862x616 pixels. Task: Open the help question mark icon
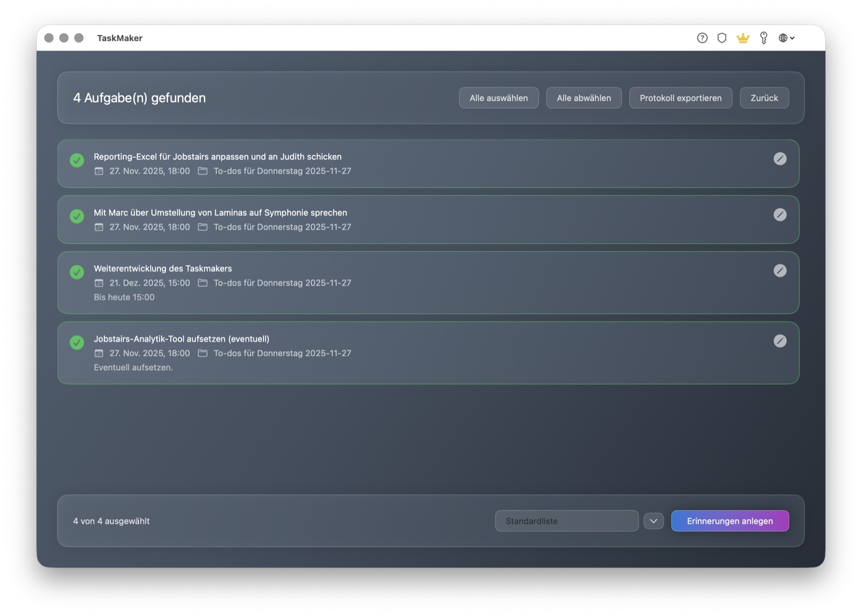click(702, 38)
